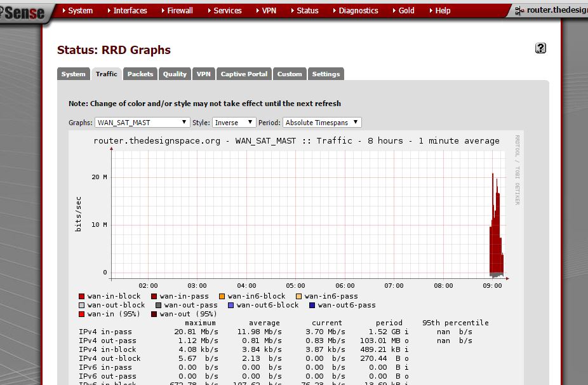The image size is (588, 385).
Task: Expand the Period Absolute Timespans dropdown
Action: (322, 123)
